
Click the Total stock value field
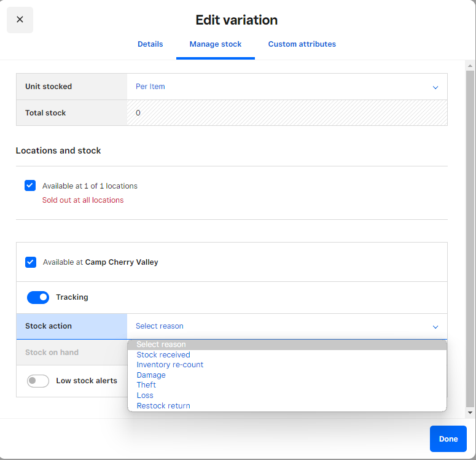click(287, 112)
